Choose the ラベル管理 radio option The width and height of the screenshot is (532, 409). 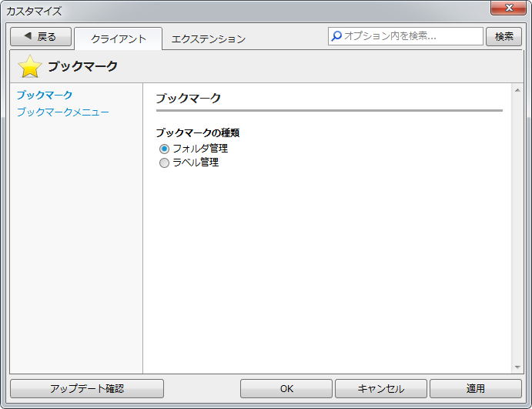pyautogui.click(x=164, y=163)
